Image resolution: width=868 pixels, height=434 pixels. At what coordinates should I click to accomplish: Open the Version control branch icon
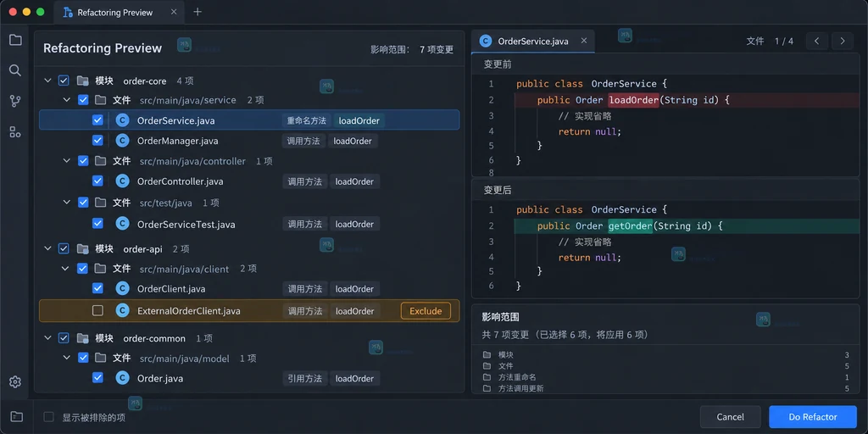(15, 102)
